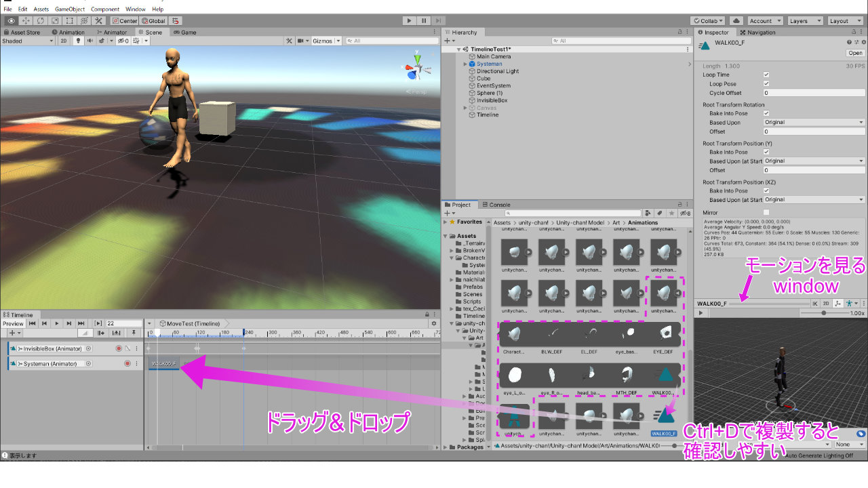868x488 pixels.
Task: Click the Open button in Inspector
Action: [x=855, y=53]
